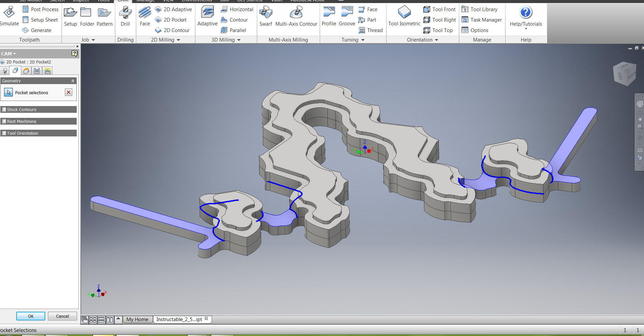This screenshot has height=336, width=644.
Task: Choose 2D Pocket milling
Action: [x=171, y=20]
